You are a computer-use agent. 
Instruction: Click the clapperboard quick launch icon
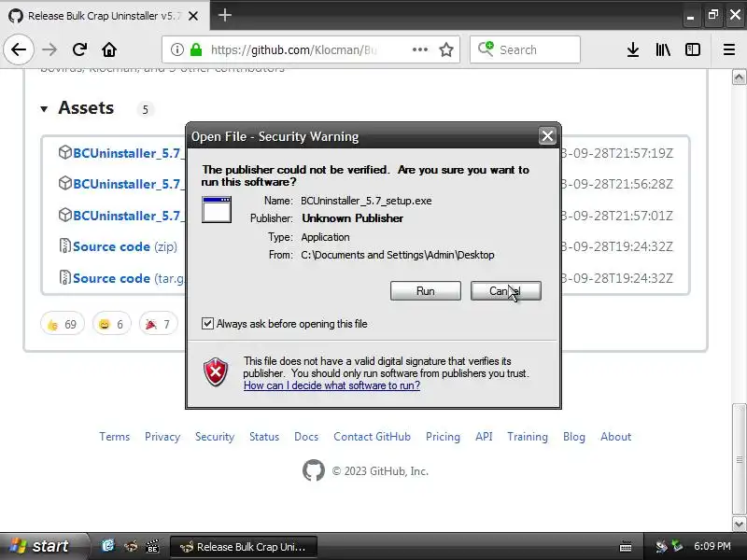coord(152,546)
